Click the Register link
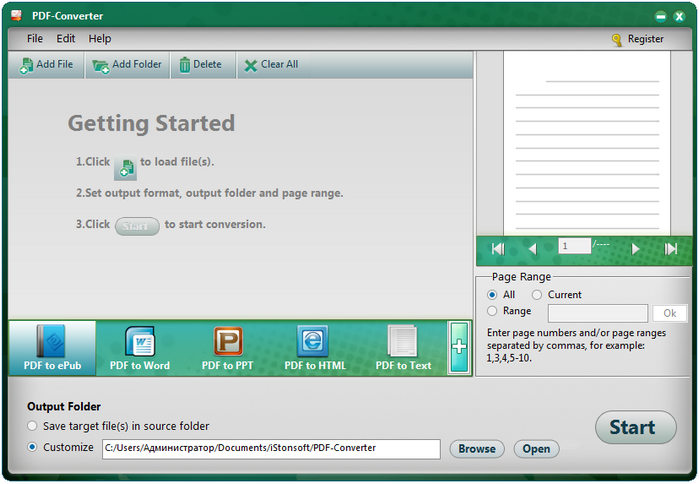Viewport: 699px width, 484px height. click(646, 39)
